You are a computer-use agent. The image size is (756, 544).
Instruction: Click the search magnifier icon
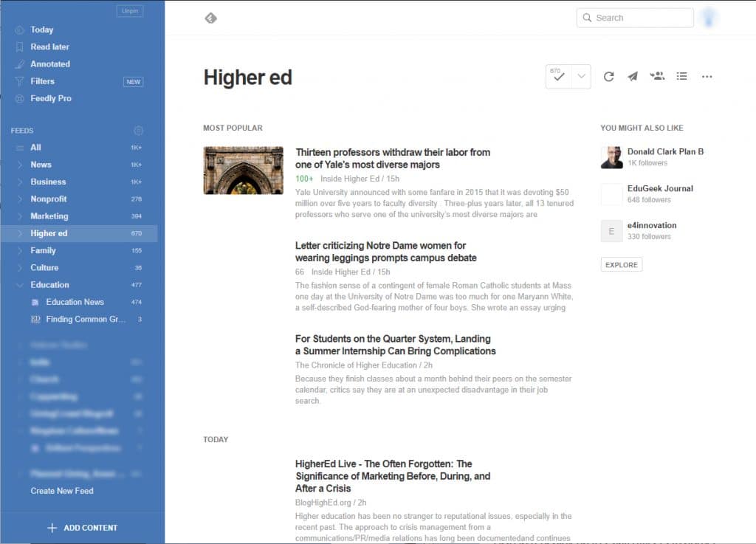coord(587,18)
